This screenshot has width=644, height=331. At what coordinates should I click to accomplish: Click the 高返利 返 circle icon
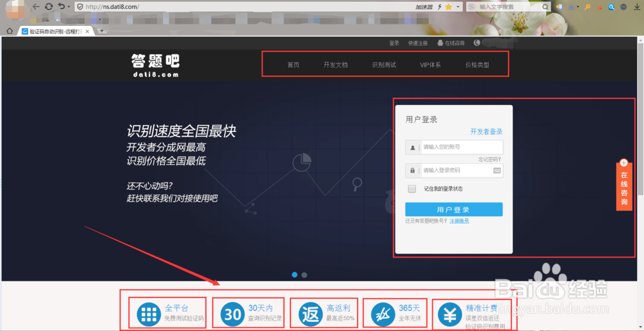coord(309,314)
